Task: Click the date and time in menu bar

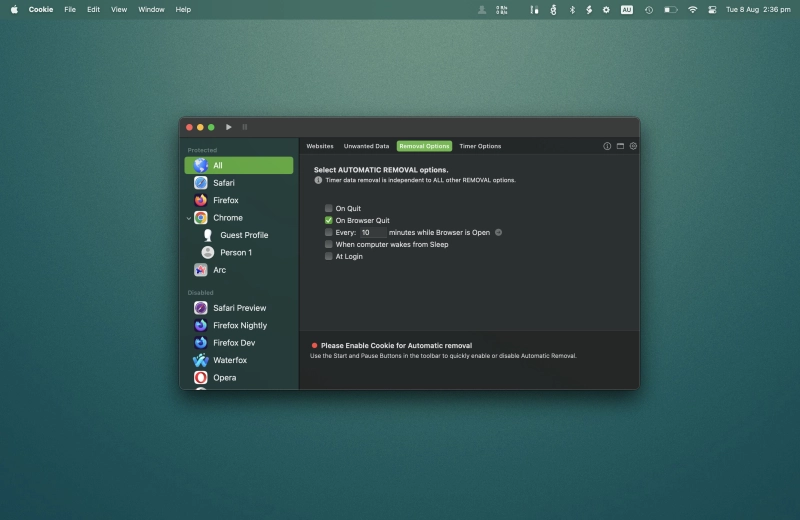Action: tap(758, 9)
